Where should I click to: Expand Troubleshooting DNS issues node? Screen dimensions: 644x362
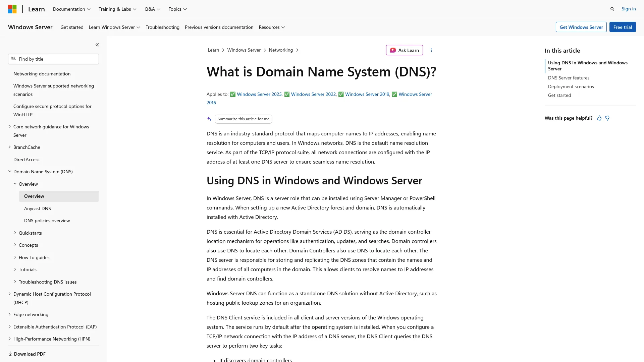click(x=15, y=282)
